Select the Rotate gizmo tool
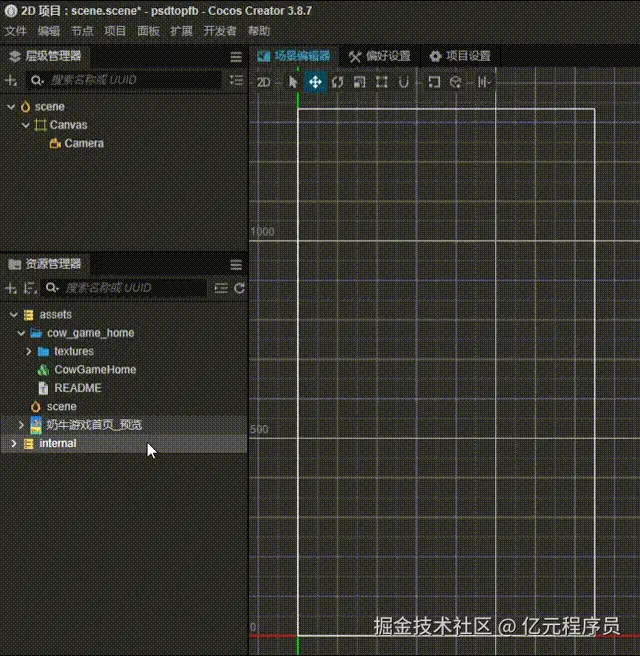The image size is (640, 656). 338,82
